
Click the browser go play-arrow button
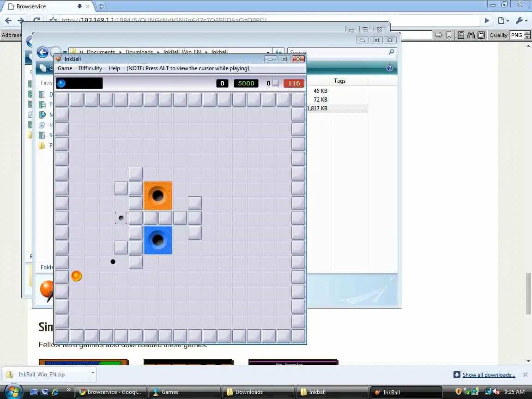pyautogui.click(x=487, y=20)
